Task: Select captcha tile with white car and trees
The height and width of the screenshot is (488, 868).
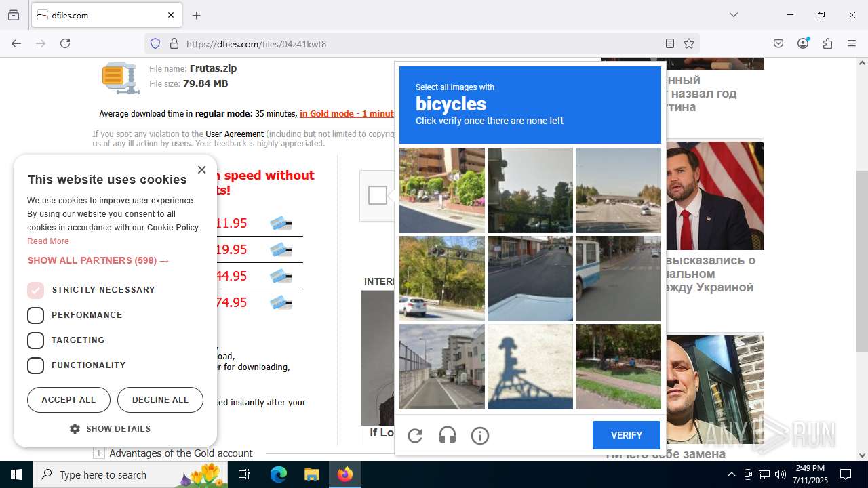Action: click(442, 279)
